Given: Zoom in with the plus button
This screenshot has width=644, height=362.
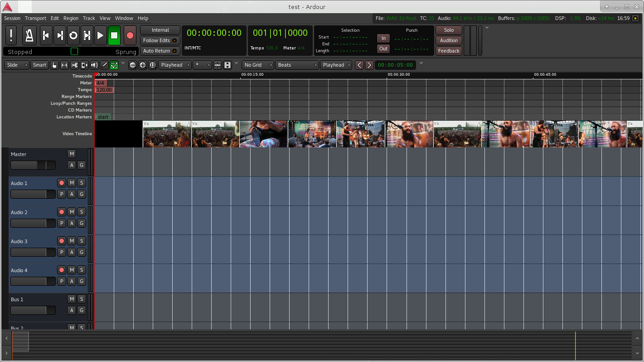Looking at the screenshot, I should tap(143, 65).
